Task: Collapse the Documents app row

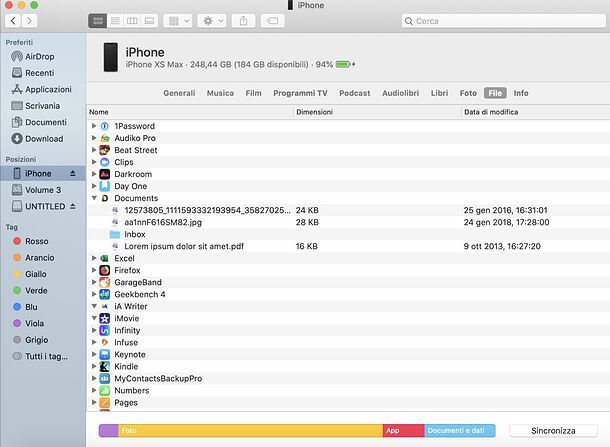Action: pos(94,198)
